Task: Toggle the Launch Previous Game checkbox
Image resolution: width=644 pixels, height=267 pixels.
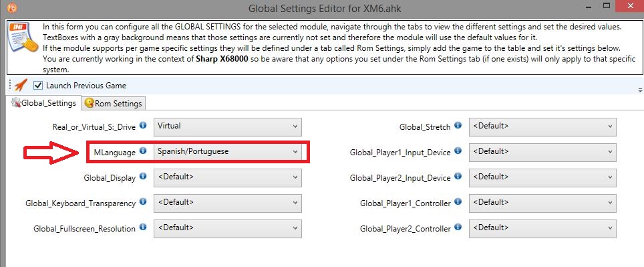Action: click(38, 86)
